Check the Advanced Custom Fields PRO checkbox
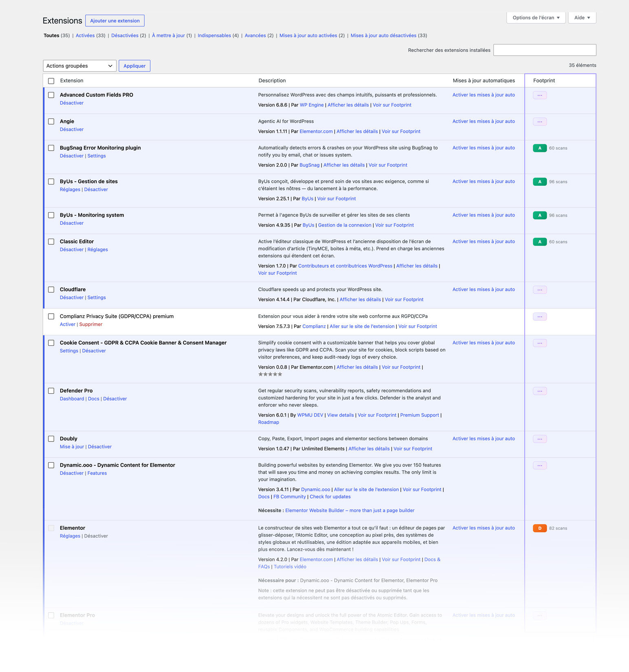629x672 pixels. (51, 95)
